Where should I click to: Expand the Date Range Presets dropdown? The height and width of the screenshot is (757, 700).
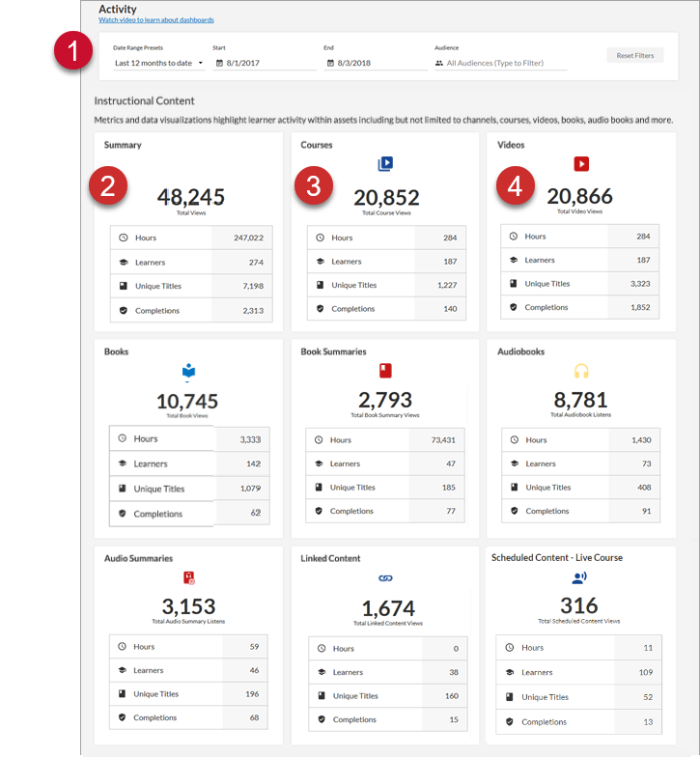tap(158, 63)
